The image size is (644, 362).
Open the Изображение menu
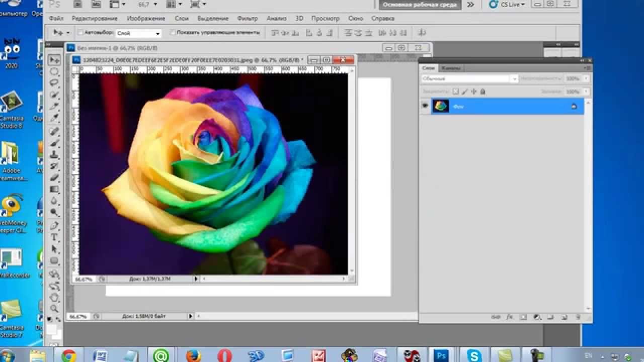[x=146, y=19]
